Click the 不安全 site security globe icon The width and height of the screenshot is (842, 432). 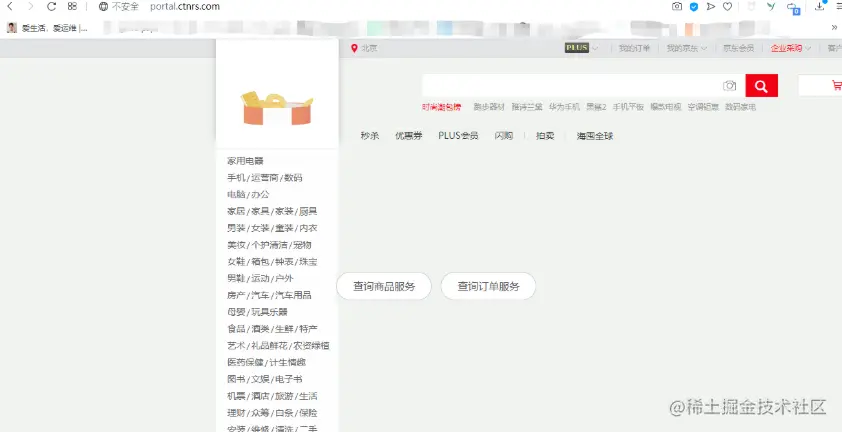tap(104, 6)
